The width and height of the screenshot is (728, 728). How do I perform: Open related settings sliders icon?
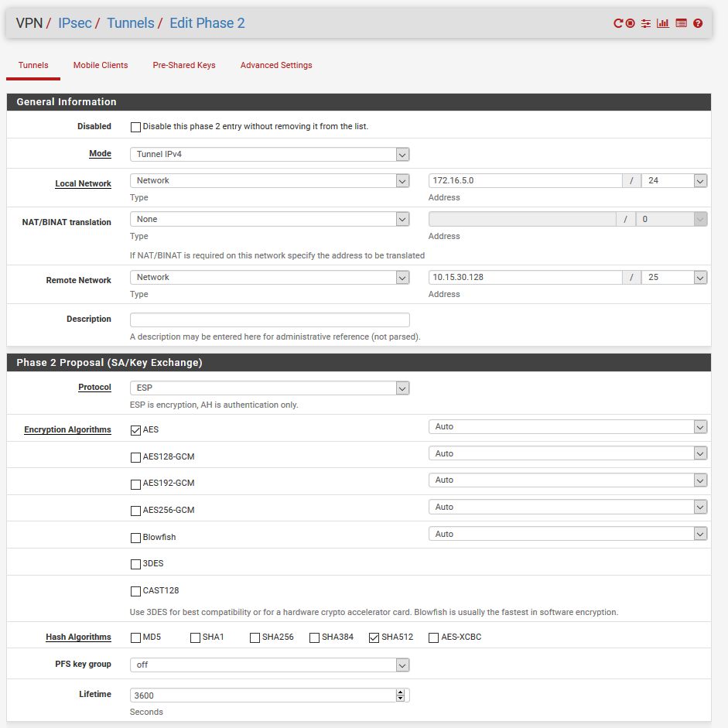646,23
